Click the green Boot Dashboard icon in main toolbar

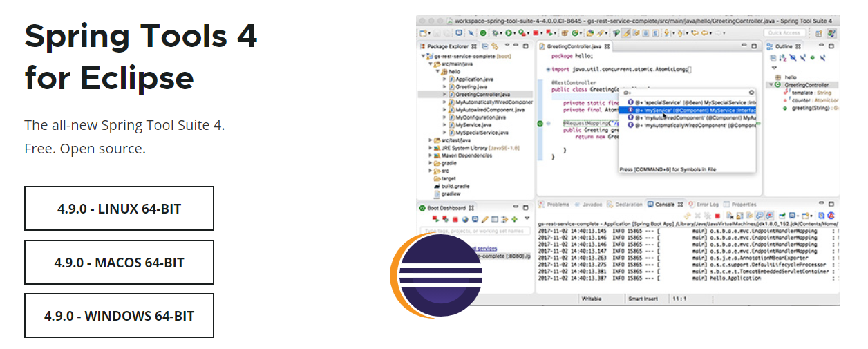483,33
